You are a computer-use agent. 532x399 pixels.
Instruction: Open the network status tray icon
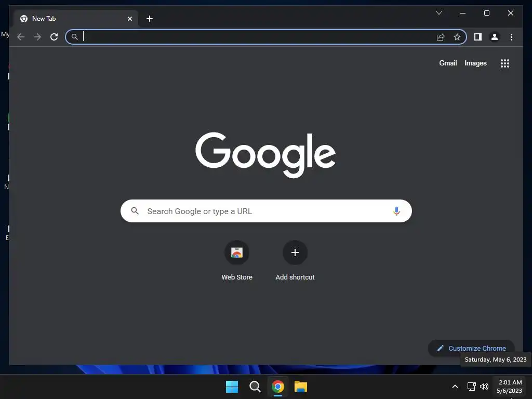471,387
